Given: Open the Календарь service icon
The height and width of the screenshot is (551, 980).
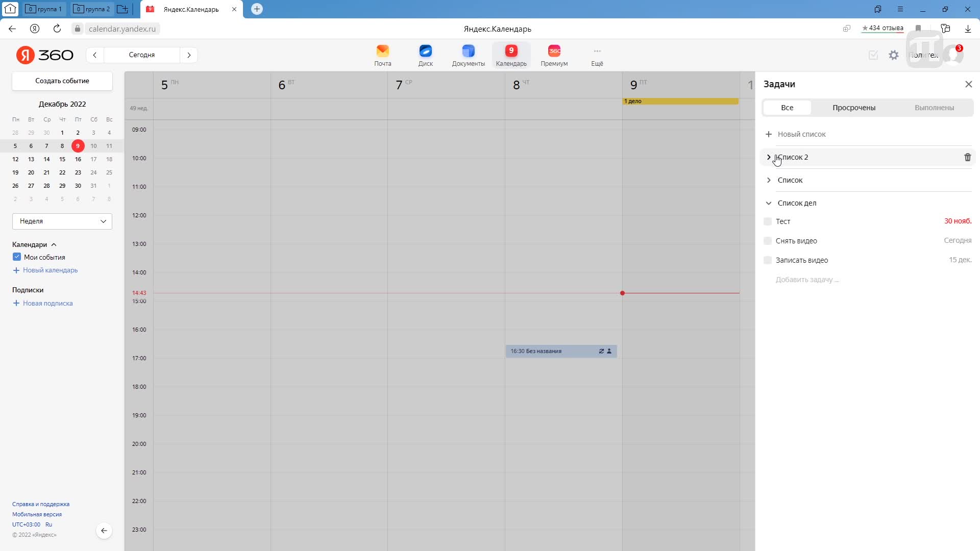Looking at the screenshot, I should click(511, 55).
